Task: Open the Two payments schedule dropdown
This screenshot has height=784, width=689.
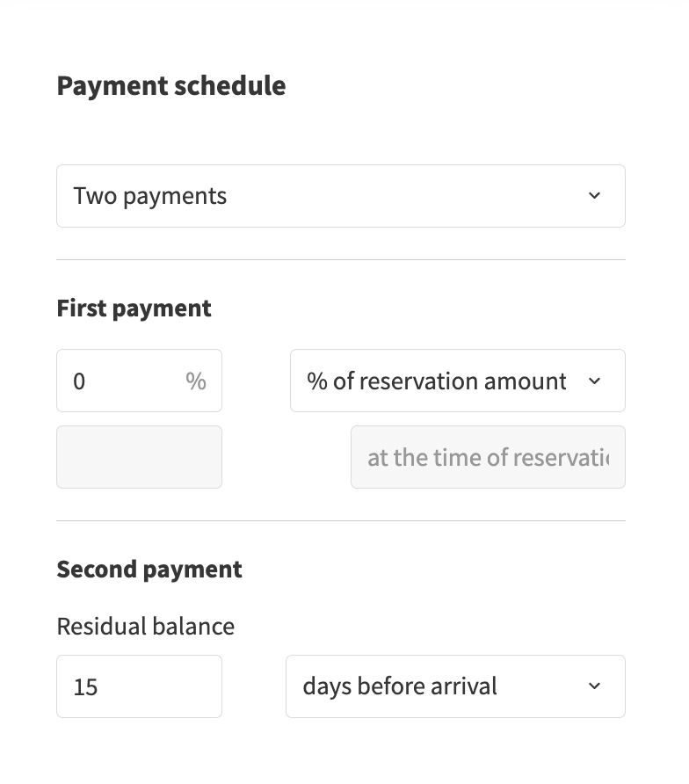Action: [x=340, y=196]
